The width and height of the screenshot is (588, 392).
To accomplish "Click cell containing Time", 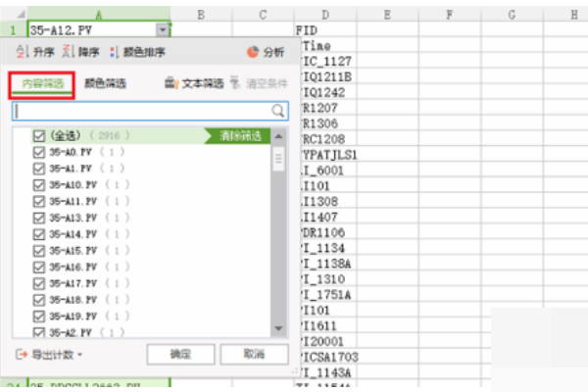I will pyautogui.click(x=328, y=46).
